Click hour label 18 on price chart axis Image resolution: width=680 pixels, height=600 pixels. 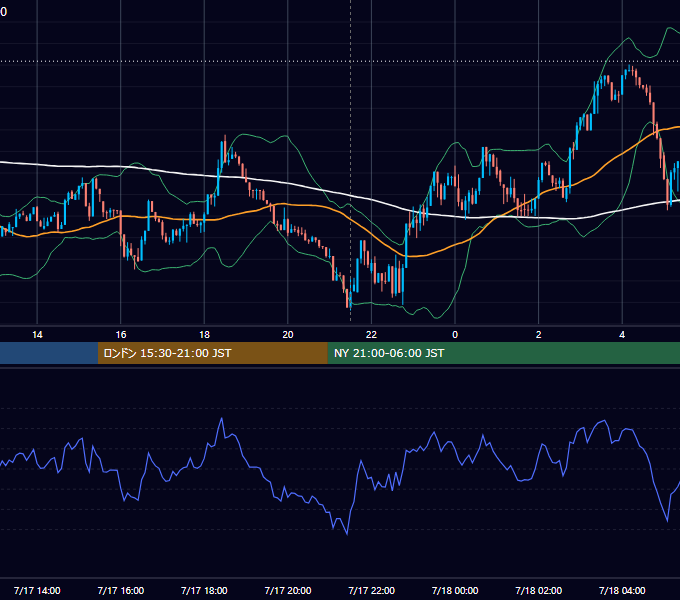(x=204, y=335)
